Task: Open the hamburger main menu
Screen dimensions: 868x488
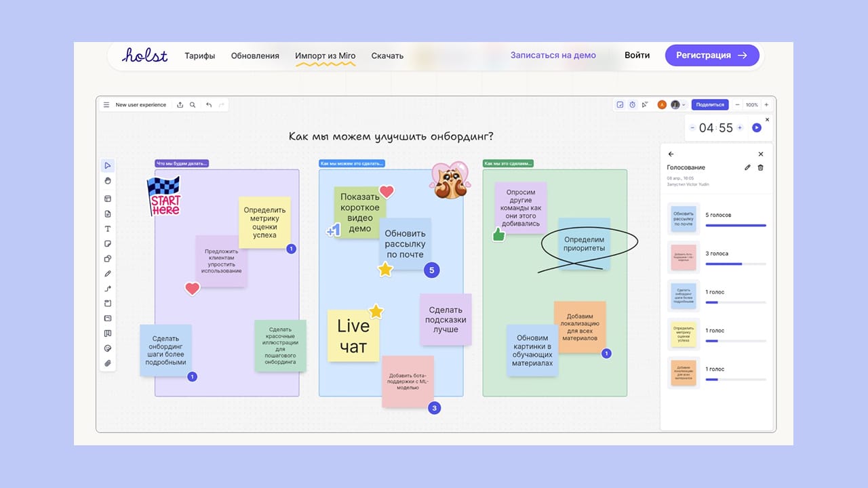Action: (x=106, y=105)
